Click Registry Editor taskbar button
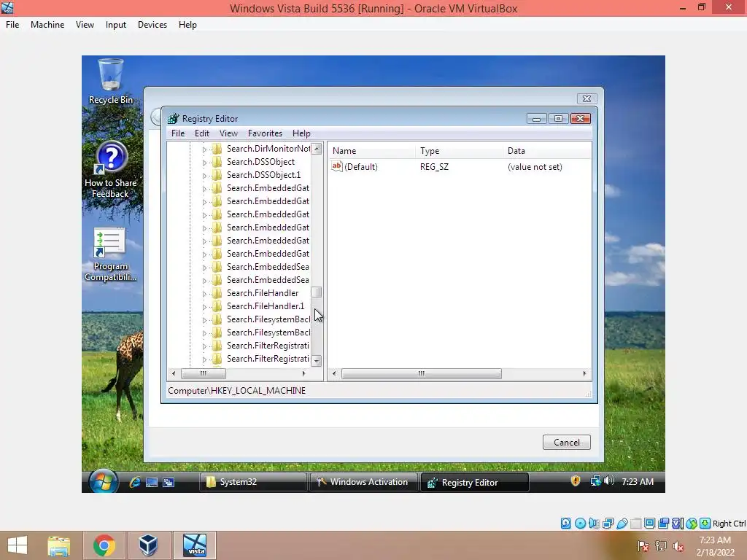The height and width of the screenshot is (560, 747). [474, 482]
